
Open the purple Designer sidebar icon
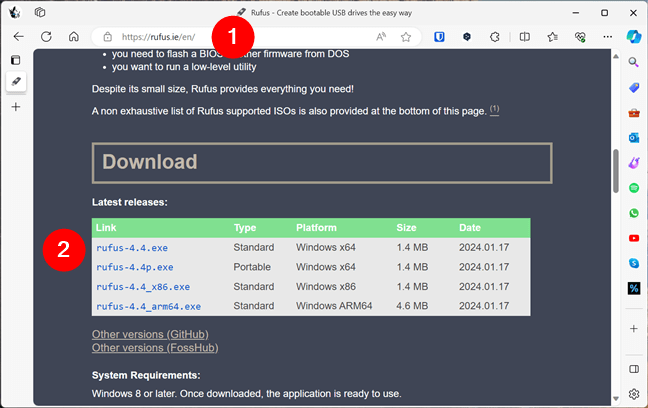[x=634, y=163]
